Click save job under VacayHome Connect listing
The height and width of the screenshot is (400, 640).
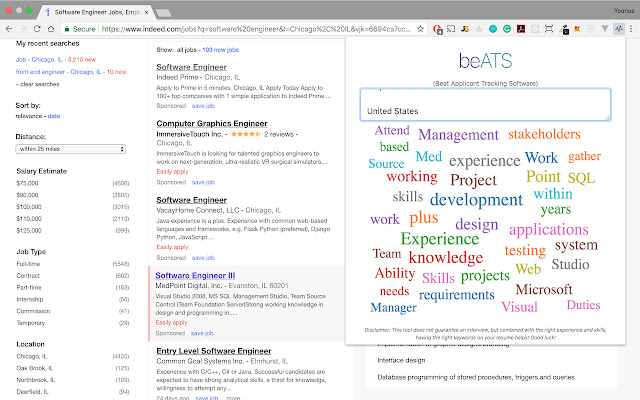pyautogui.click(x=203, y=258)
